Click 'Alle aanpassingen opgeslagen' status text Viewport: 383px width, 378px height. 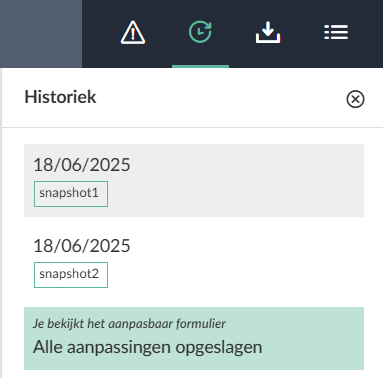pos(147,347)
